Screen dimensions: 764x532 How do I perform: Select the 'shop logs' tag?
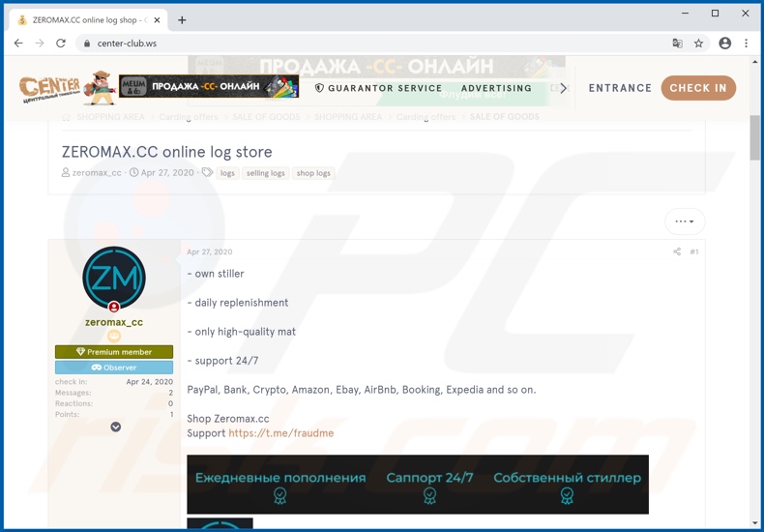pyautogui.click(x=313, y=173)
